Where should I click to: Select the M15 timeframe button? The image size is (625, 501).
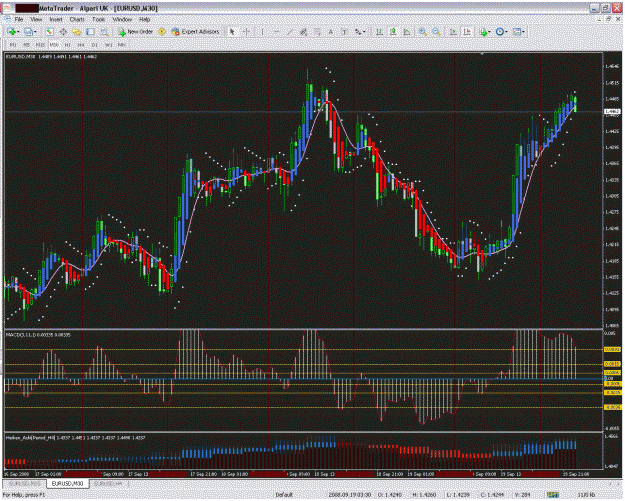40,45
